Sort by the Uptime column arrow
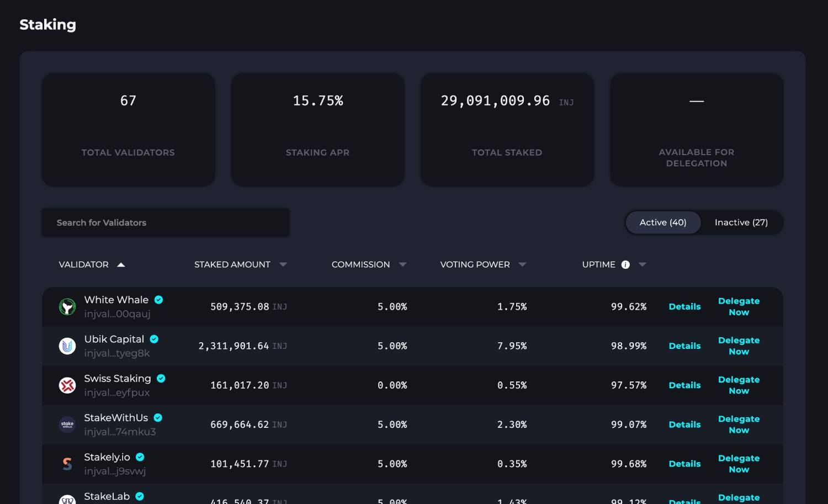The image size is (828, 504). tap(642, 264)
